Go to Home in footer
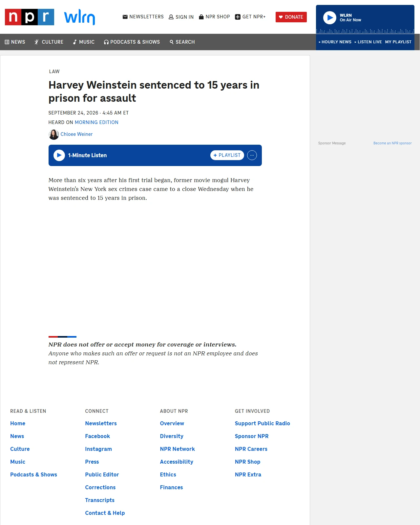Screen dimensions: 420x525 pos(18,424)
